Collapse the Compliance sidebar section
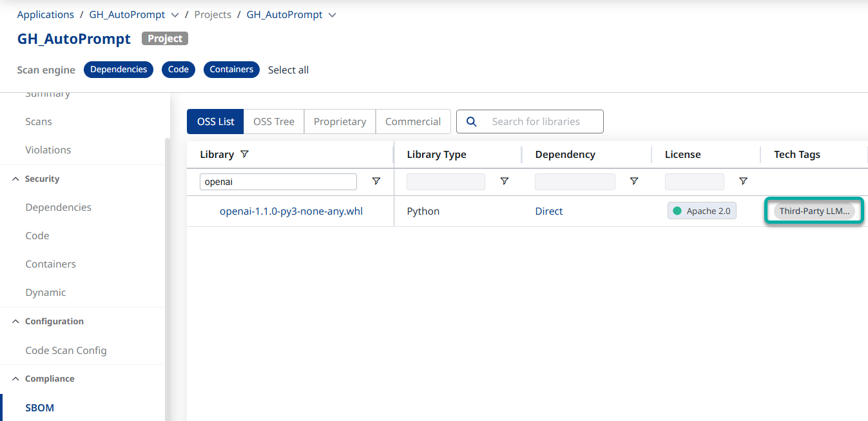The image size is (868, 421). pyautogui.click(x=16, y=379)
